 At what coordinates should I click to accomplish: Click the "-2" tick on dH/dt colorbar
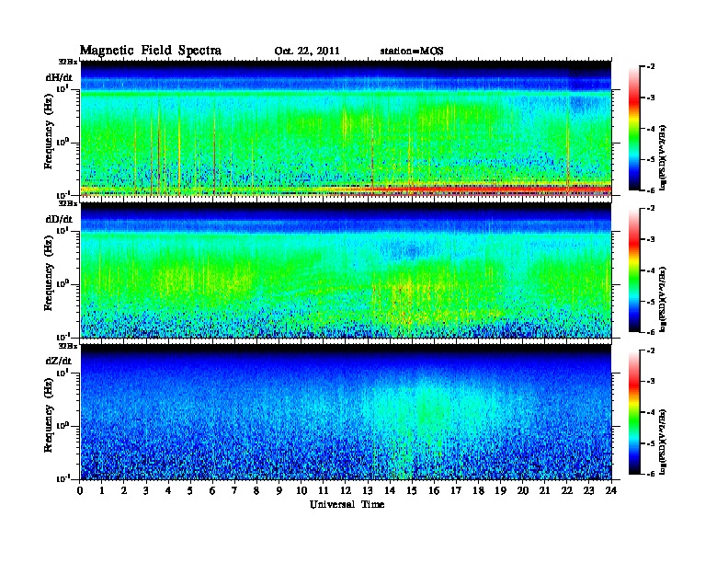click(x=651, y=67)
